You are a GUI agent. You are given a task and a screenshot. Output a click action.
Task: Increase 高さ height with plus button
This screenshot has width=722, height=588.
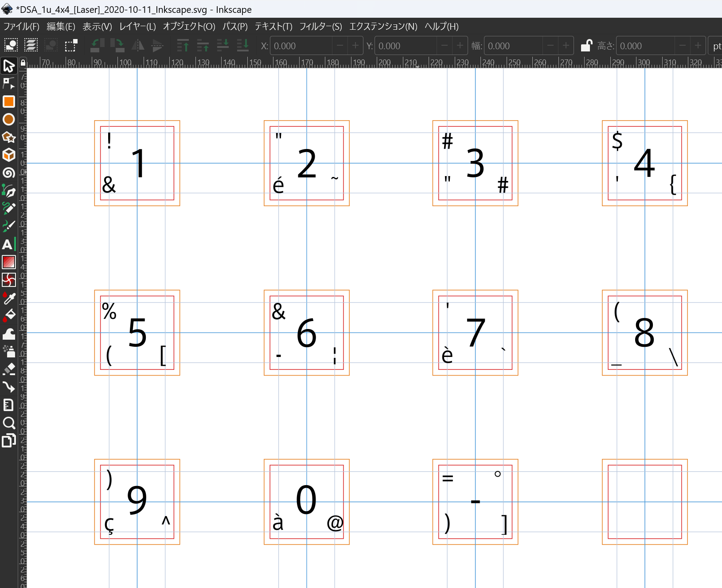(698, 46)
